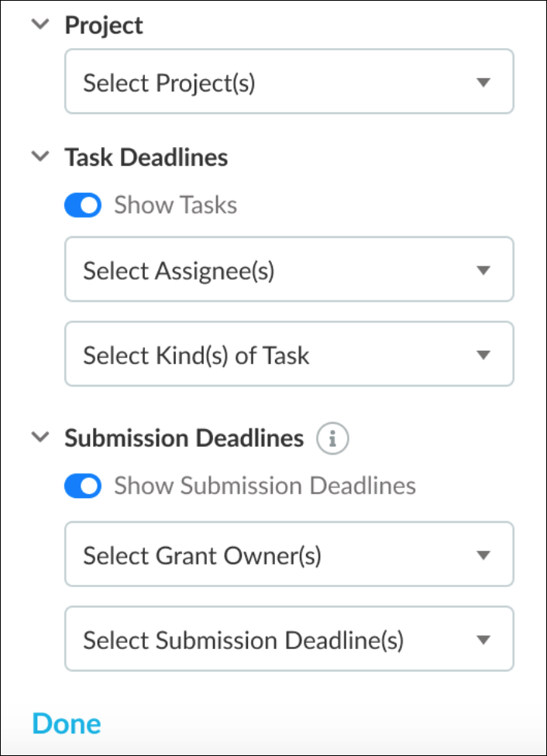
Task: Click the dropdown arrow on Select Grant Owner(s)
Action: 483,555
